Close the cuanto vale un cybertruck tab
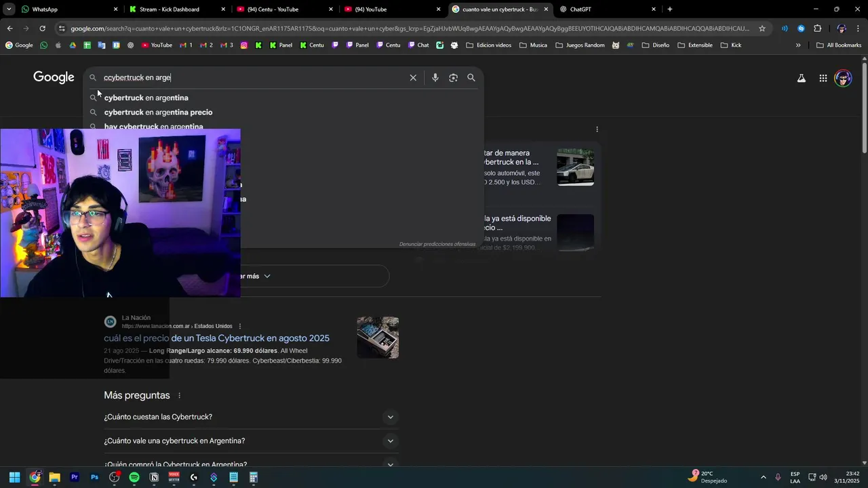Viewport: 868px width, 488px height. (546, 9)
